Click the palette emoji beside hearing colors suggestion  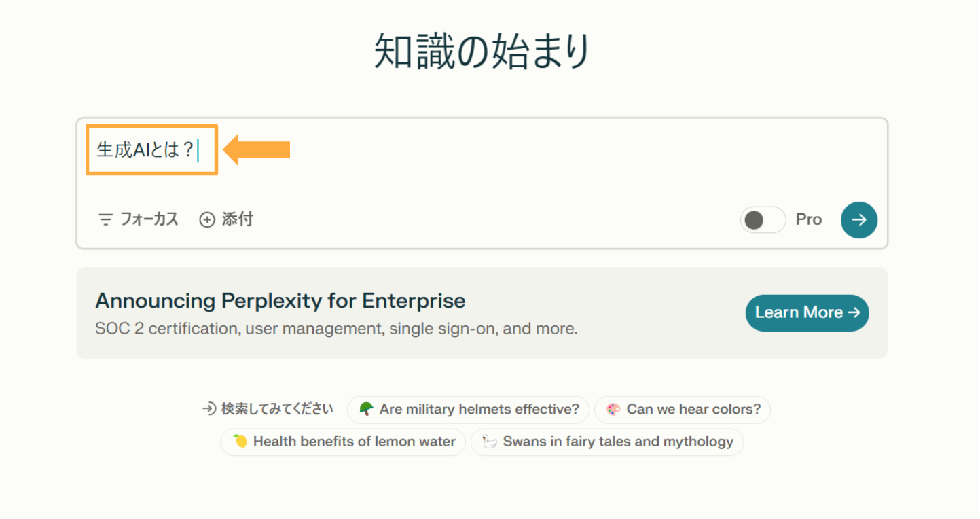[614, 409]
